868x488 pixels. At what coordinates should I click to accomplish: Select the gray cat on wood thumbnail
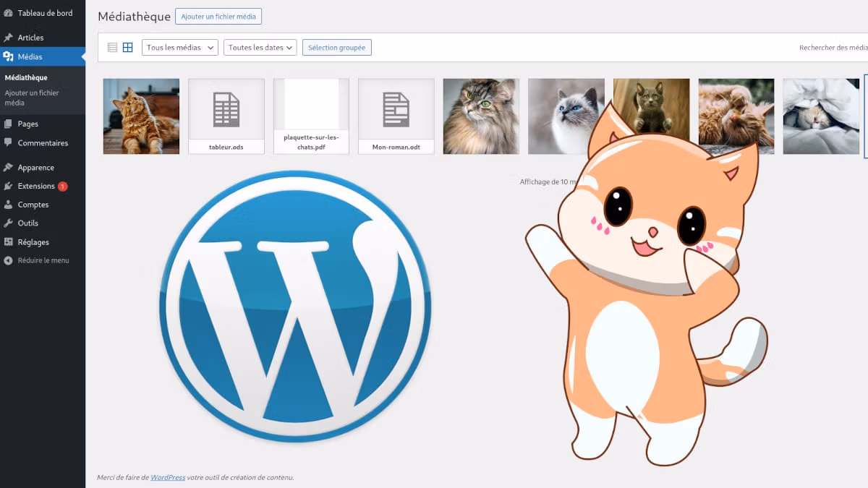click(x=651, y=116)
